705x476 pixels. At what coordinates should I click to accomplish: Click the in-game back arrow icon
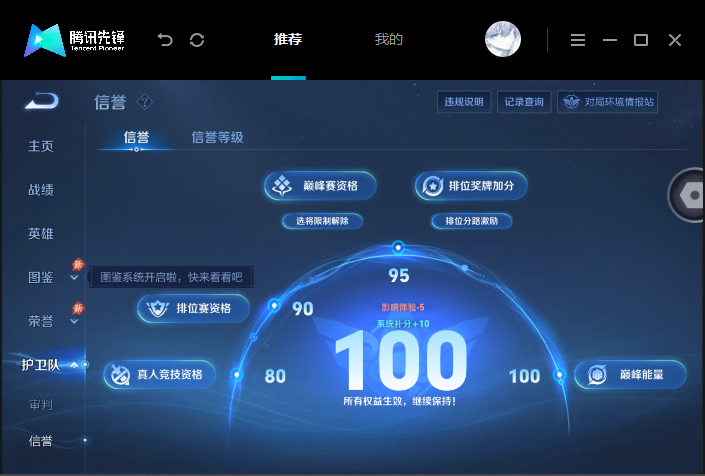42,101
